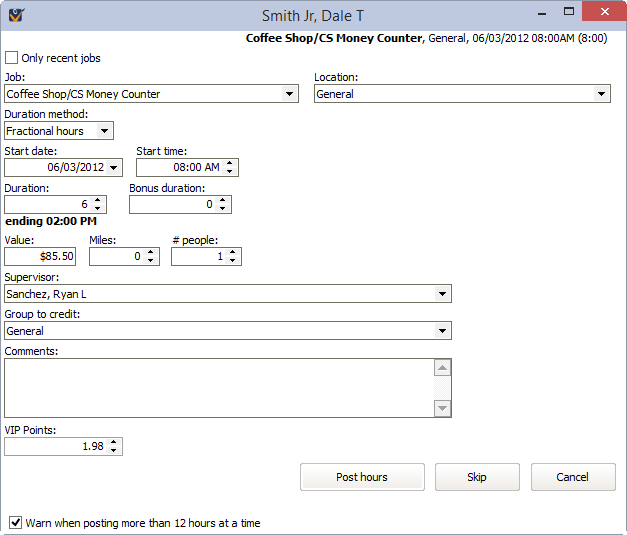Click inside the Comments text box
Image resolution: width=627 pixels, height=535 pixels.
coord(219,388)
